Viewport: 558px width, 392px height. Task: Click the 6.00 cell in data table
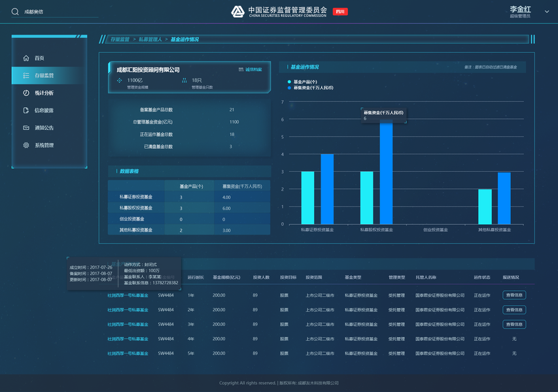click(226, 208)
